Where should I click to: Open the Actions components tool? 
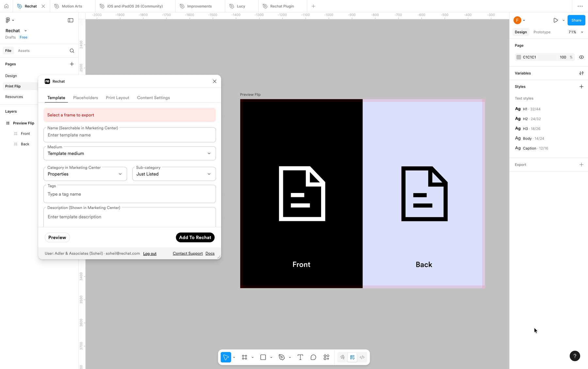326,357
